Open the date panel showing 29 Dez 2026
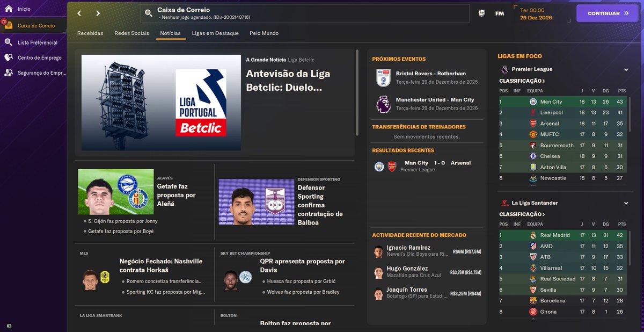 541,13
